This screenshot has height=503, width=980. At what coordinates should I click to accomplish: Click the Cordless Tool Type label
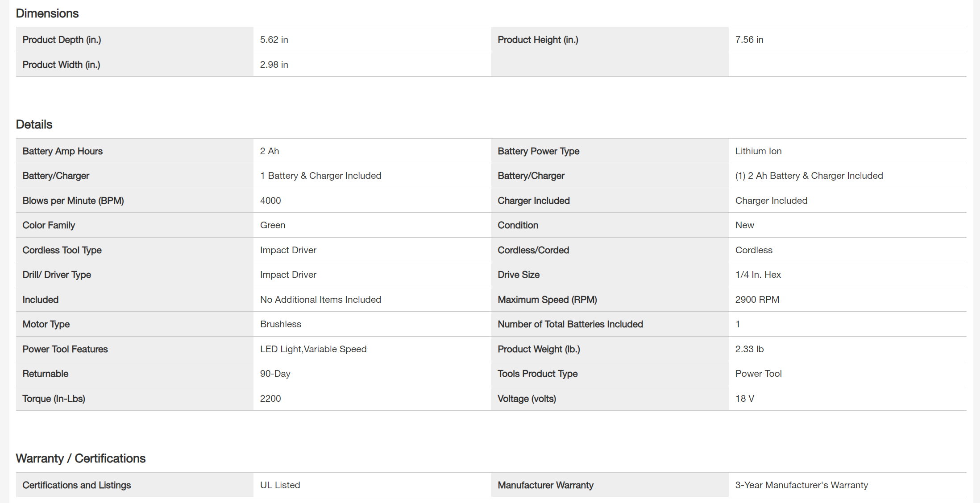tap(62, 250)
